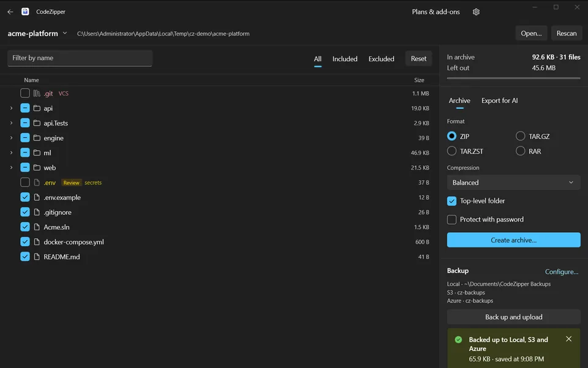Click the .git VCS repository icon
Viewport: 588px width, 368px height.
[x=36, y=93]
